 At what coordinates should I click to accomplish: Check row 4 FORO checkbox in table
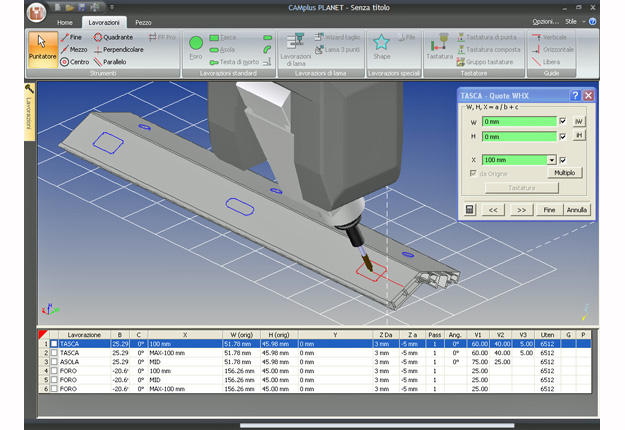(54, 371)
